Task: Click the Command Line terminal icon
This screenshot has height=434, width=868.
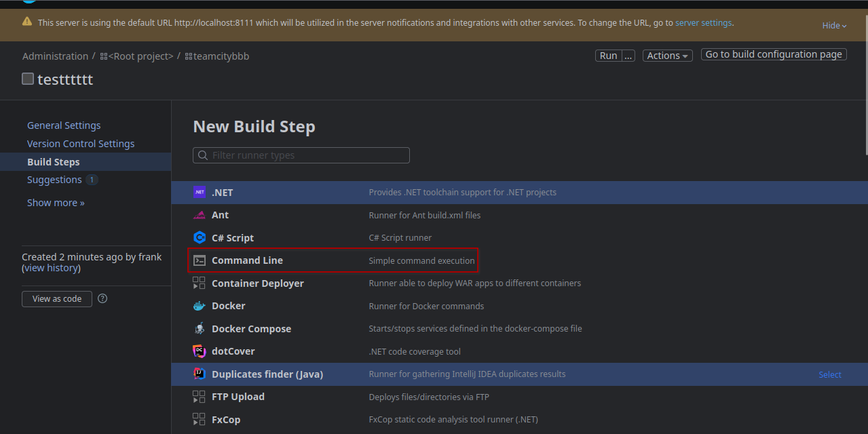Action: 200,260
